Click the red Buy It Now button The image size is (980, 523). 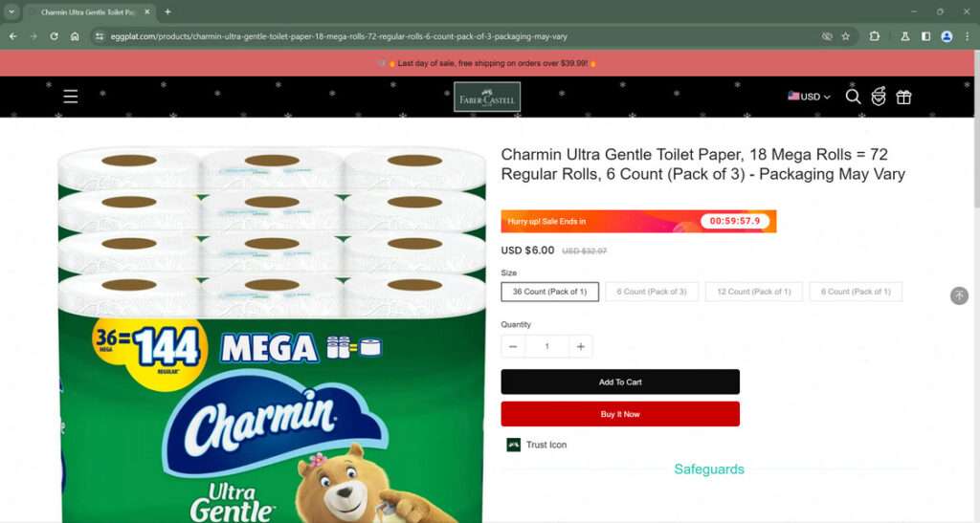(x=620, y=414)
